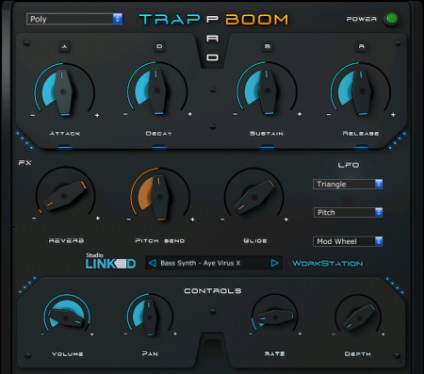424x374 pixels.
Task: Click the Attack label
Action: pyautogui.click(x=65, y=134)
